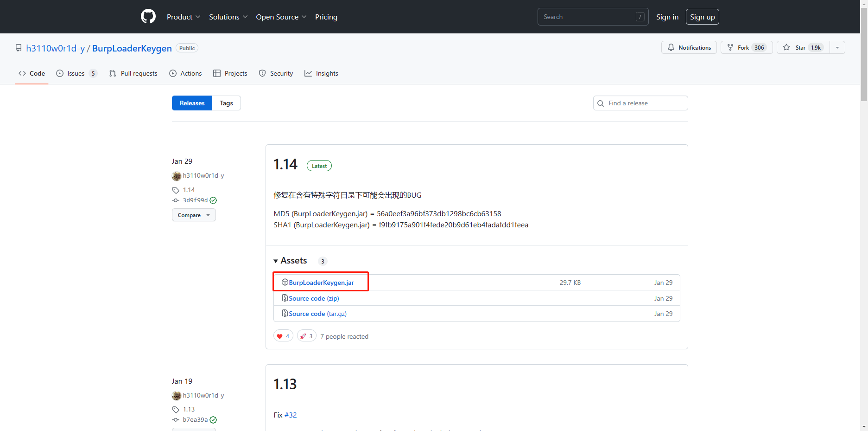868x431 pixels.
Task: Go to Sign in
Action: point(667,17)
